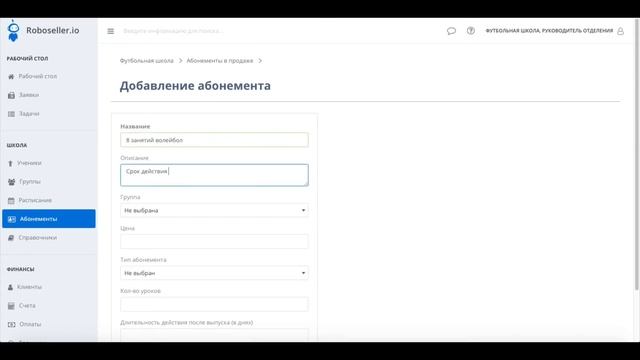Click the Оплаты money icon
The image size is (640, 360).
pos(11,324)
